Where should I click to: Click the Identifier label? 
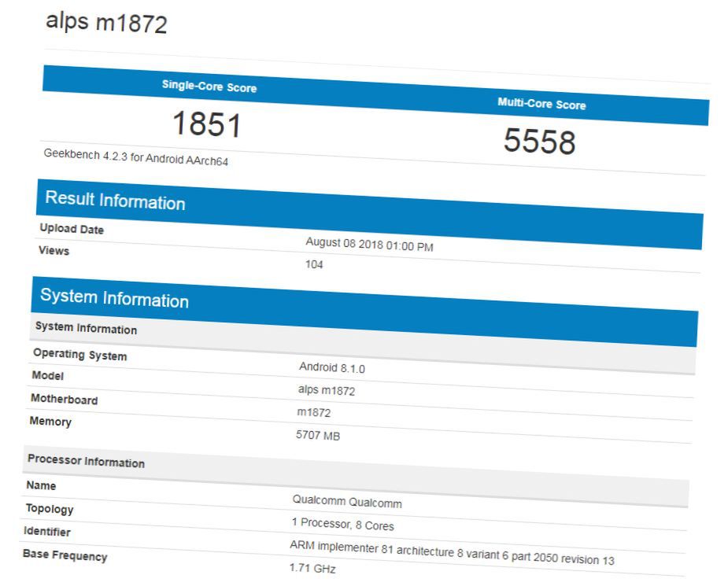tap(47, 531)
